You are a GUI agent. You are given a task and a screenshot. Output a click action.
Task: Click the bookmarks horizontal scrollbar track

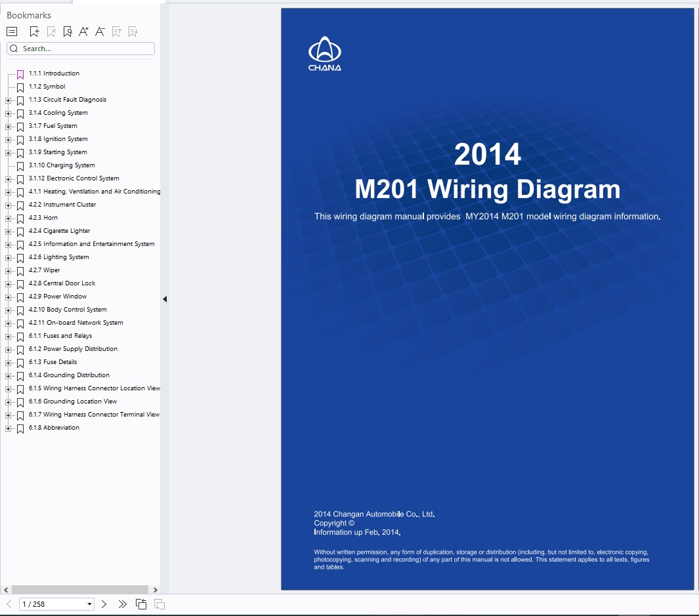tap(80, 590)
